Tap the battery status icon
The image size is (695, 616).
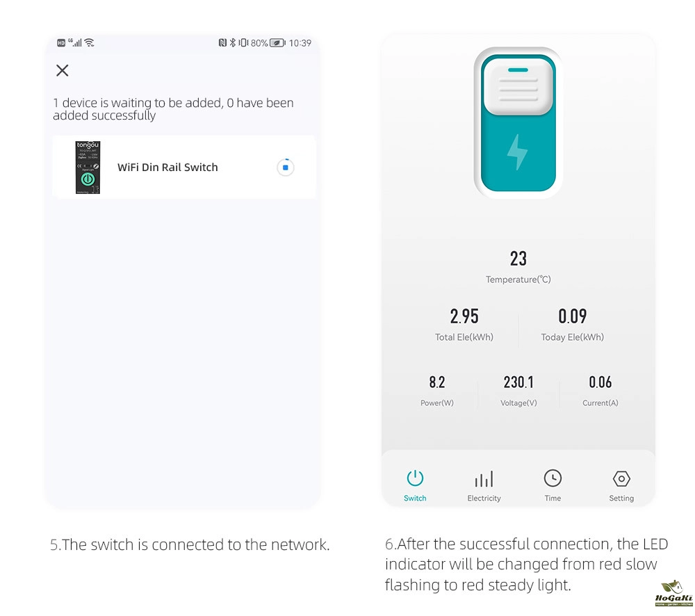(277, 43)
